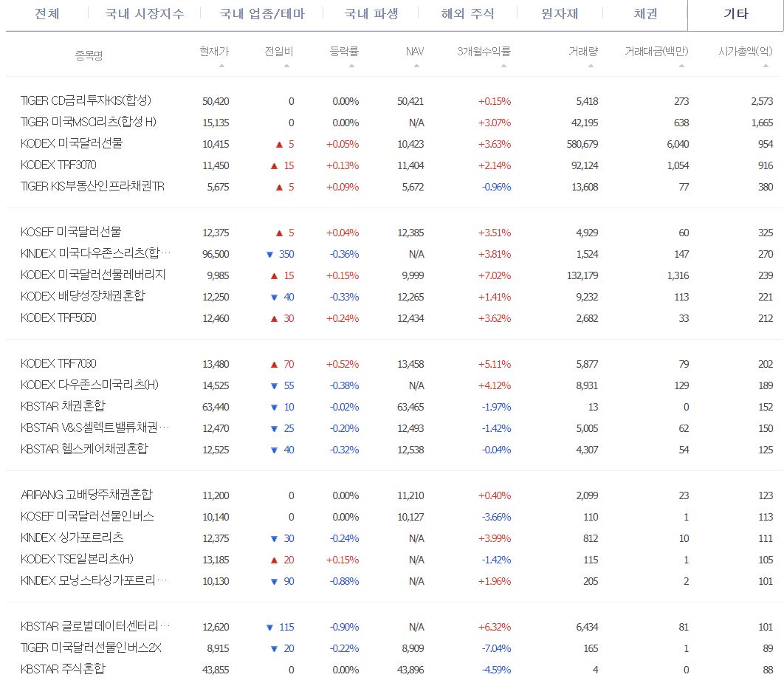
Task: Open KINDEX 미국다우존스리츠 ETF link
Action: click(95, 254)
